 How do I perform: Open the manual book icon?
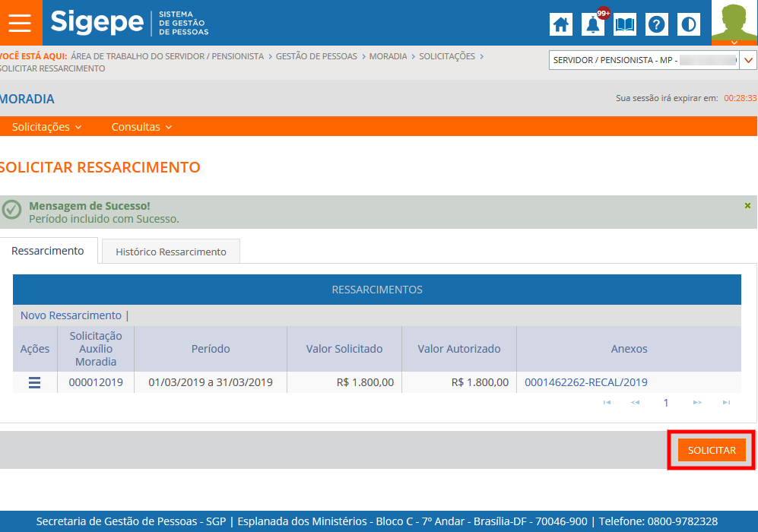[x=625, y=24]
